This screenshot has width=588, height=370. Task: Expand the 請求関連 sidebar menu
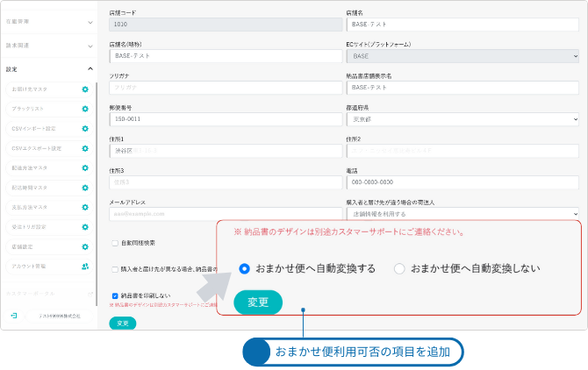tap(90, 45)
